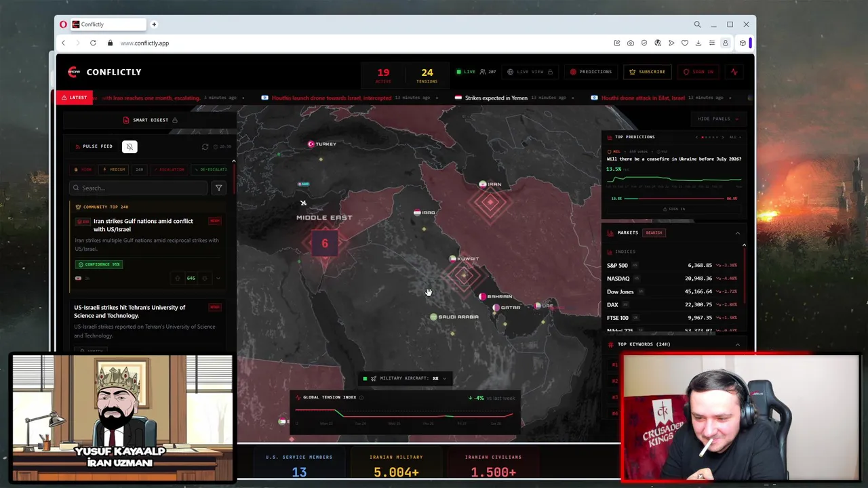Toggle the muted notifications bell
Screen dimensions: 868x488
(130, 146)
